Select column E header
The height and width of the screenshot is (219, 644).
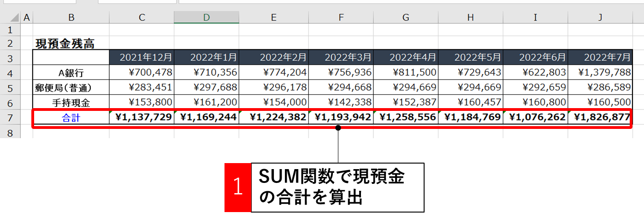pos(274,18)
